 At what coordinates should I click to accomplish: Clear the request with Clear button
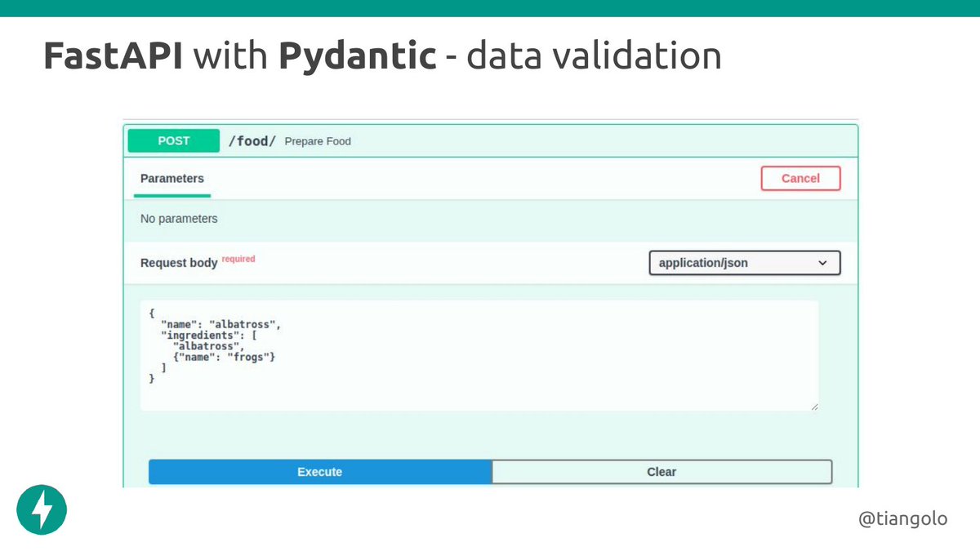(661, 472)
